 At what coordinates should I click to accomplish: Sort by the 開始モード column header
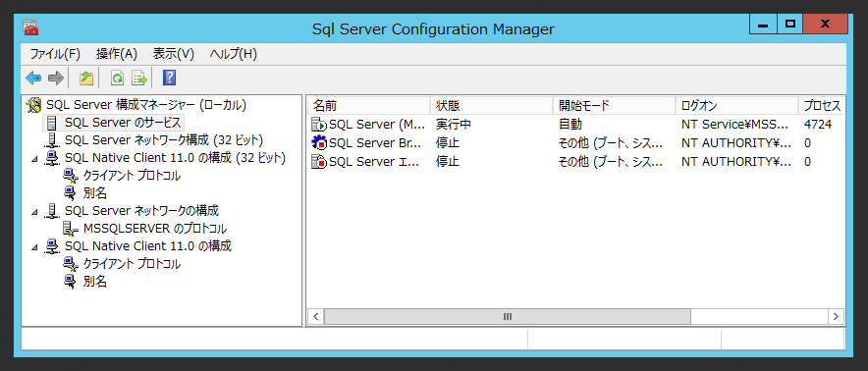(x=615, y=105)
